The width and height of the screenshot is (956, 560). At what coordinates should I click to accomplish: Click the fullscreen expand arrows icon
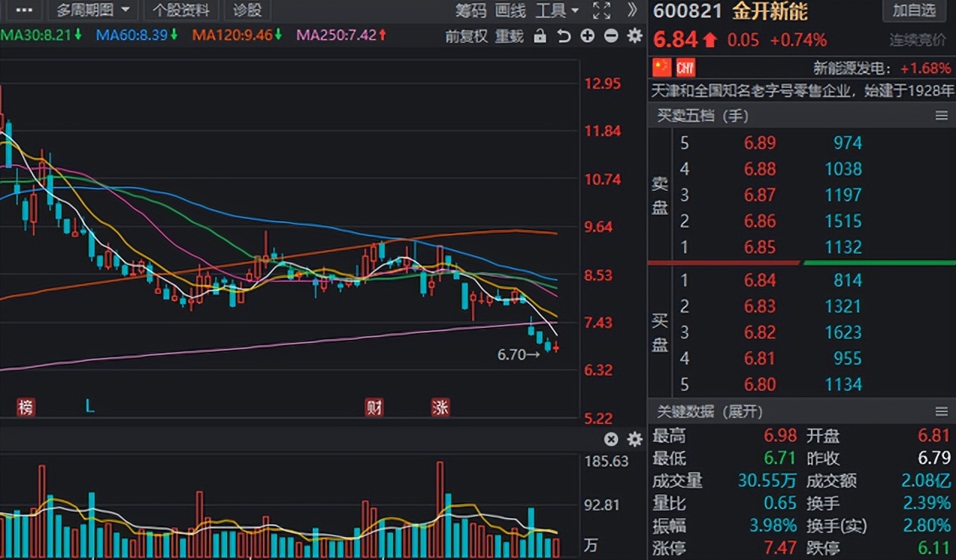[x=601, y=10]
